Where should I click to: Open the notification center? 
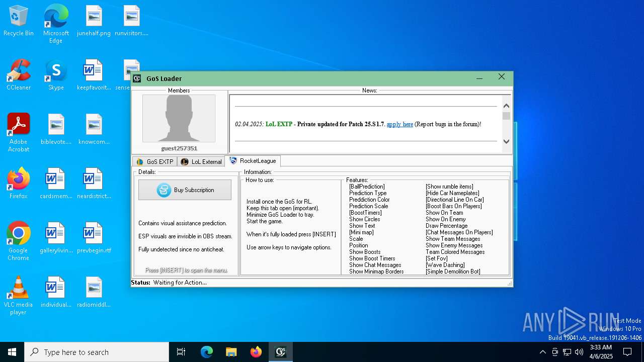coord(627,352)
